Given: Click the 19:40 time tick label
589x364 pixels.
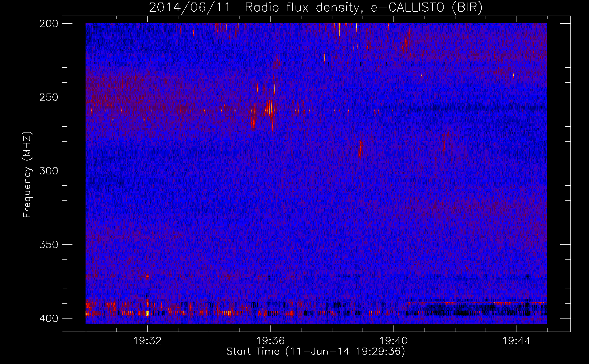Looking at the screenshot, I should coord(394,341).
